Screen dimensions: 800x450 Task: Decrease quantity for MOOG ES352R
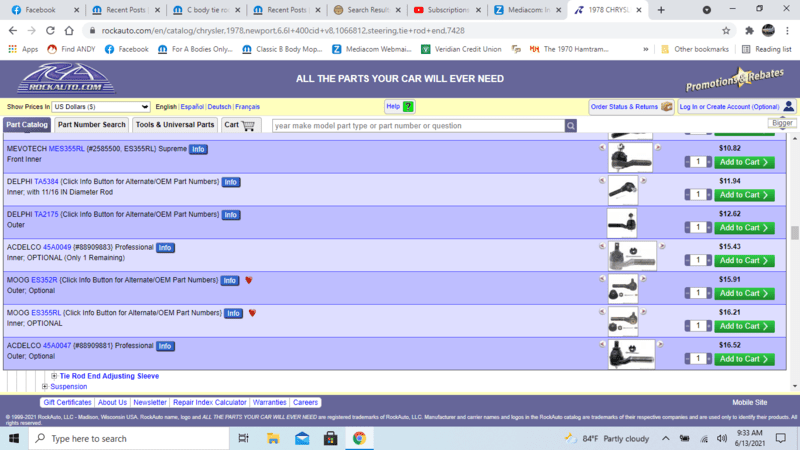click(x=687, y=293)
